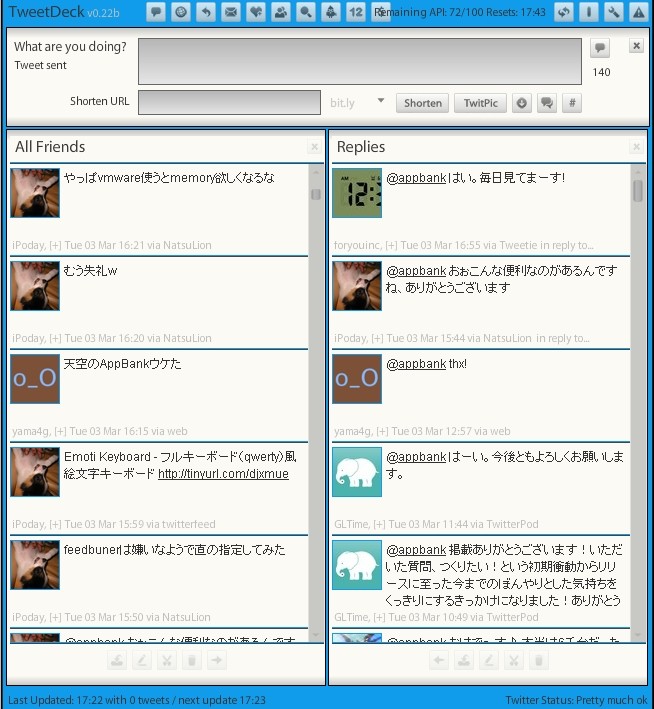Open the Replies column arrow icon

pos(206,12)
